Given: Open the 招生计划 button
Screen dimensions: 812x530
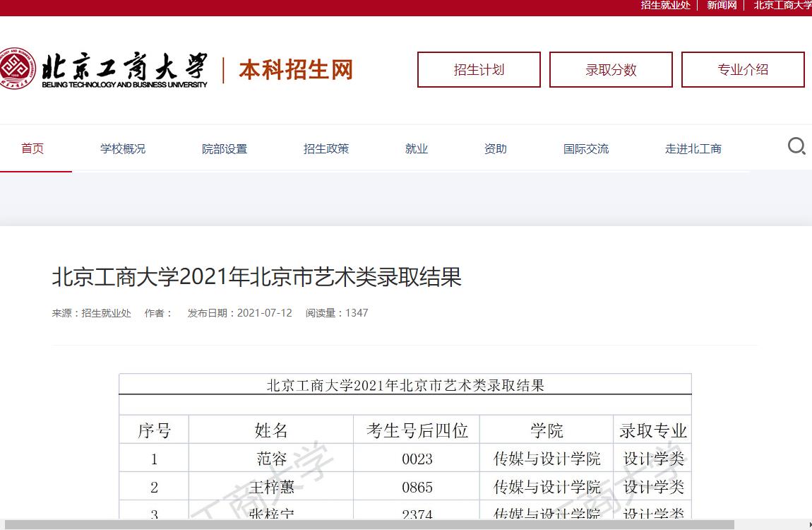Looking at the screenshot, I should point(479,70).
